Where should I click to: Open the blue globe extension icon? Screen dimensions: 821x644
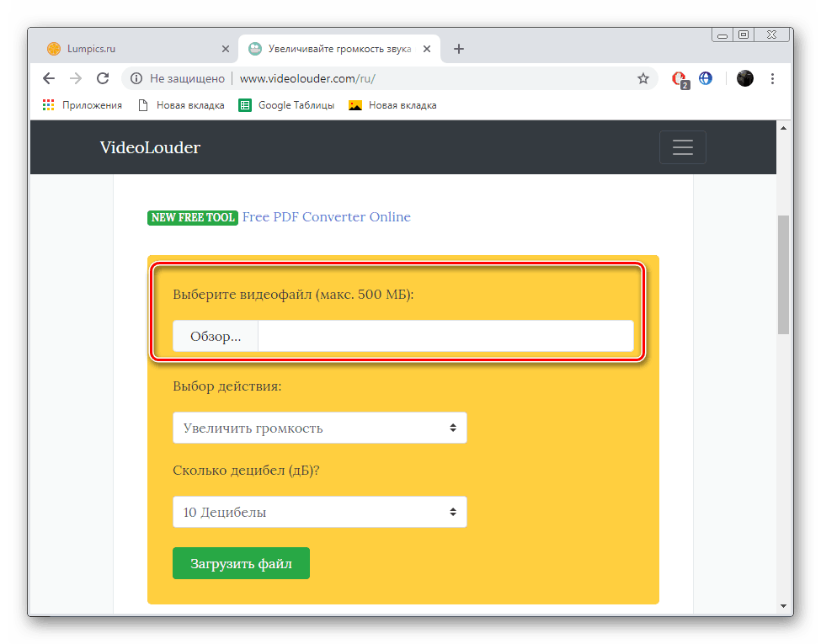tap(706, 78)
